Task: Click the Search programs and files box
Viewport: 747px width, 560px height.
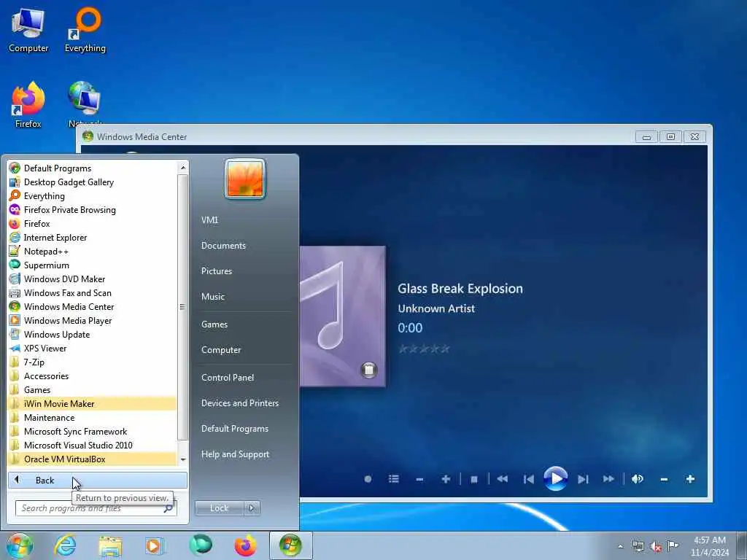Action: (96, 508)
